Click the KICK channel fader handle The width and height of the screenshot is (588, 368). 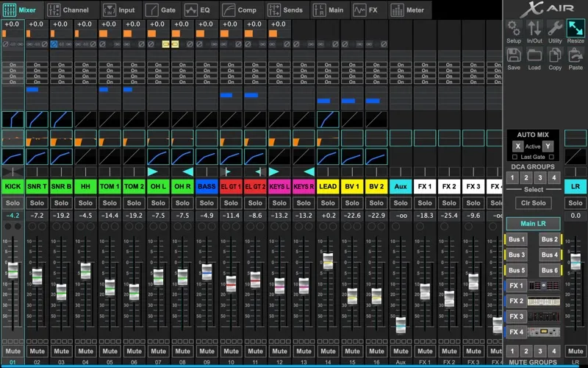pyautogui.click(x=12, y=270)
